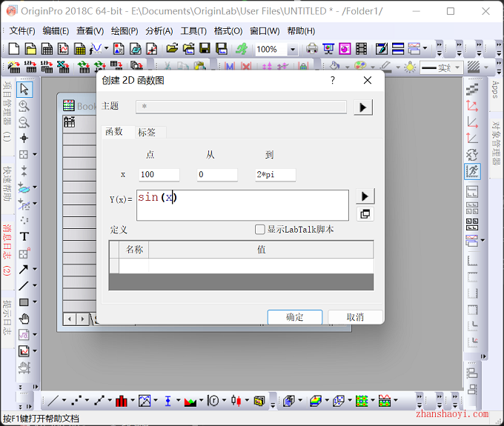Screen dimensions: 504x426
Task: Select the Rectangle tool
Action: coord(24,302)
